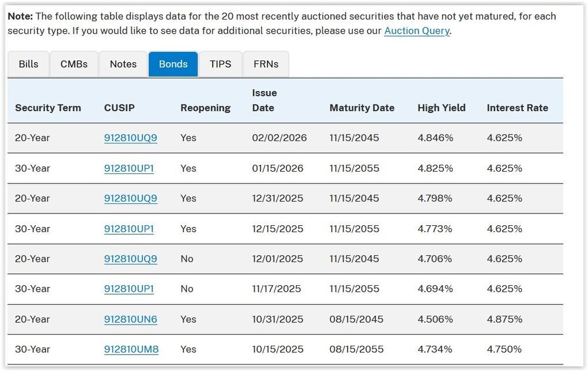Click the High Yield column header

441,108
